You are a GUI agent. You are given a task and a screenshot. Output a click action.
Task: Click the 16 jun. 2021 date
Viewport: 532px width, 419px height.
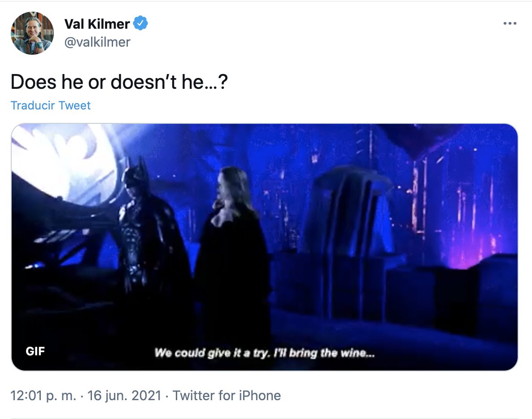tap(124, 396)
